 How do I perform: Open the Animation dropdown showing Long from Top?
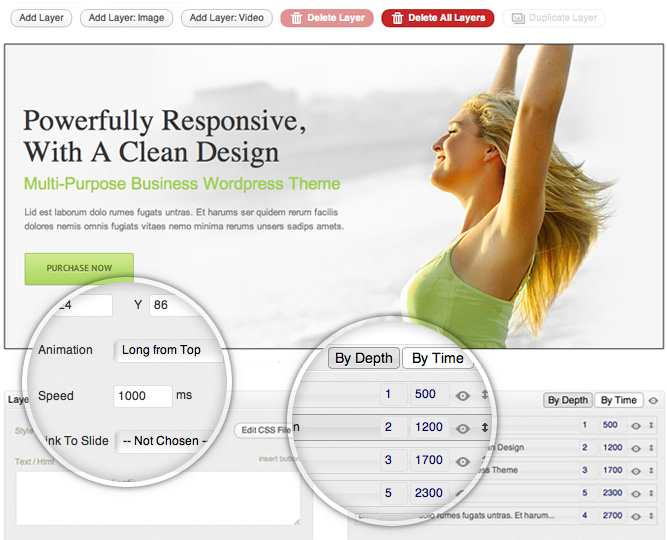point(169,350)
